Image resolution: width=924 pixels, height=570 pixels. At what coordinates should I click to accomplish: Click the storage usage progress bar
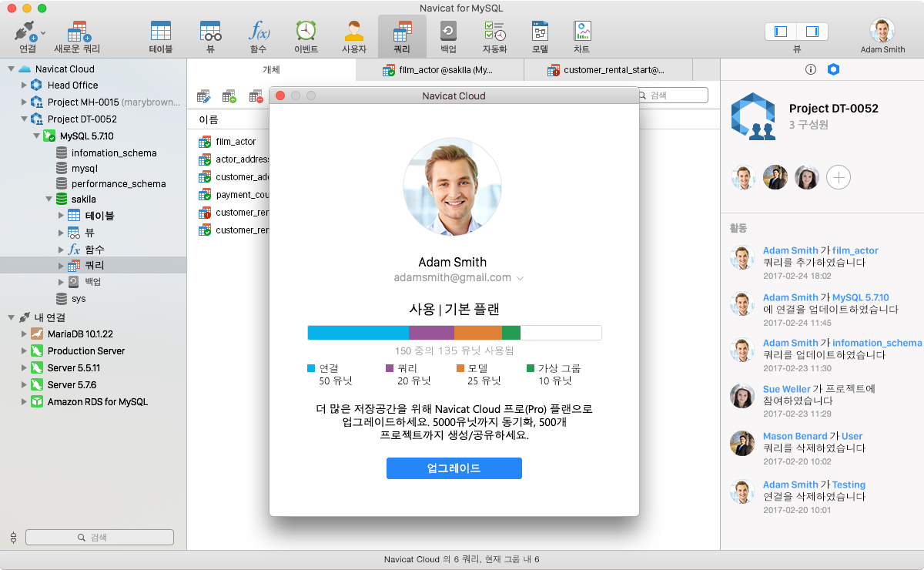pyautogui.click(x=454, y=333)
